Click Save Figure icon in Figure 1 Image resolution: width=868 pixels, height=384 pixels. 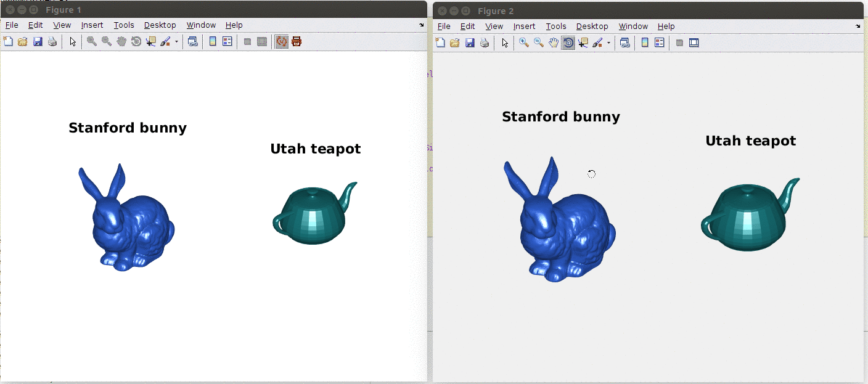pos(38,42)
